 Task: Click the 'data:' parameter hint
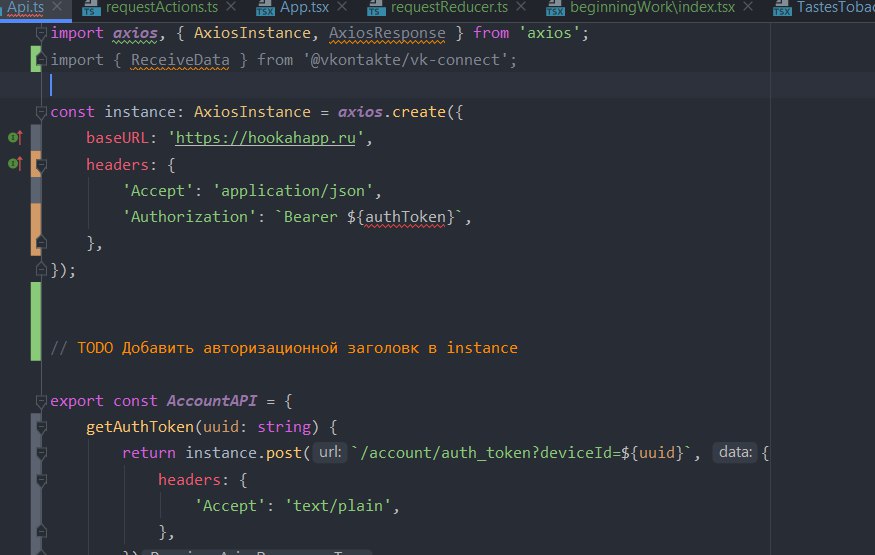(735, 452)
